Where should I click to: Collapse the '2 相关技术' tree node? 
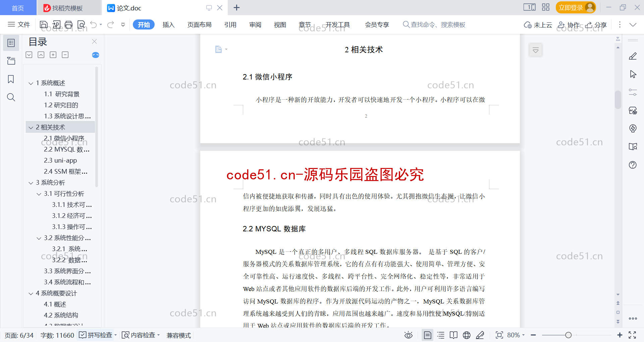pyautogui.click(x=31, y=127)
